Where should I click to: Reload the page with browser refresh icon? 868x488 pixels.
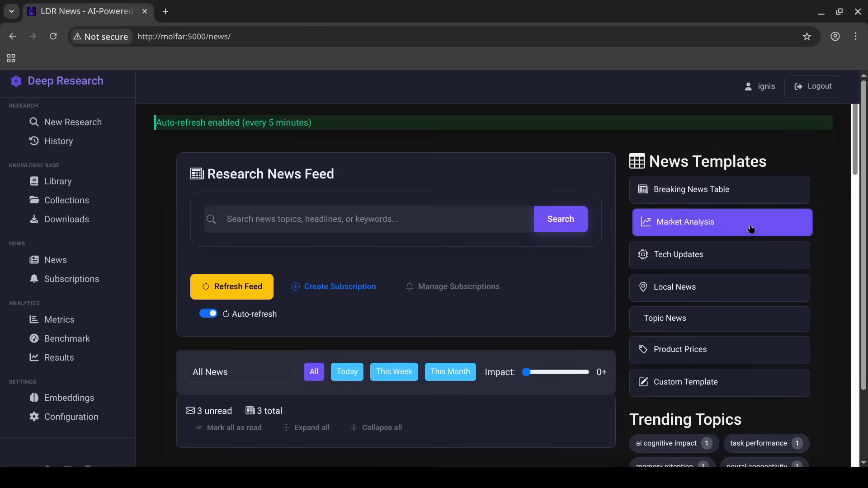(x=53, y=37)
